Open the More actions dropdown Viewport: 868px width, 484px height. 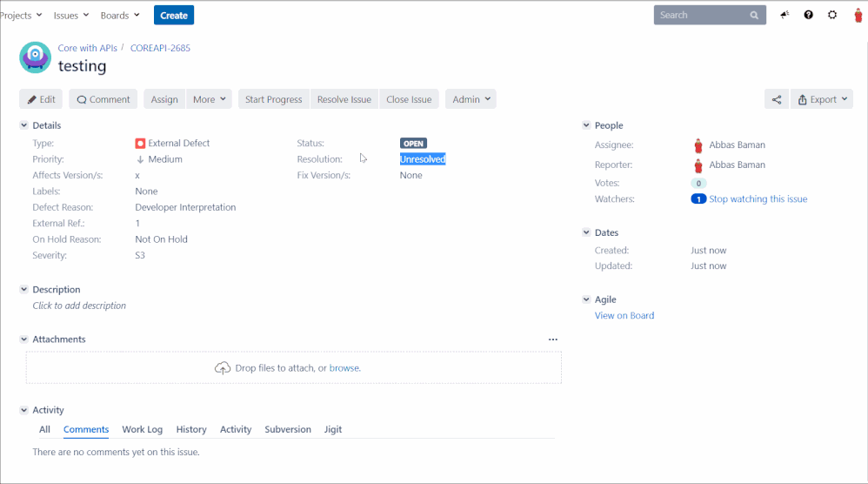[x=210, y=100]
